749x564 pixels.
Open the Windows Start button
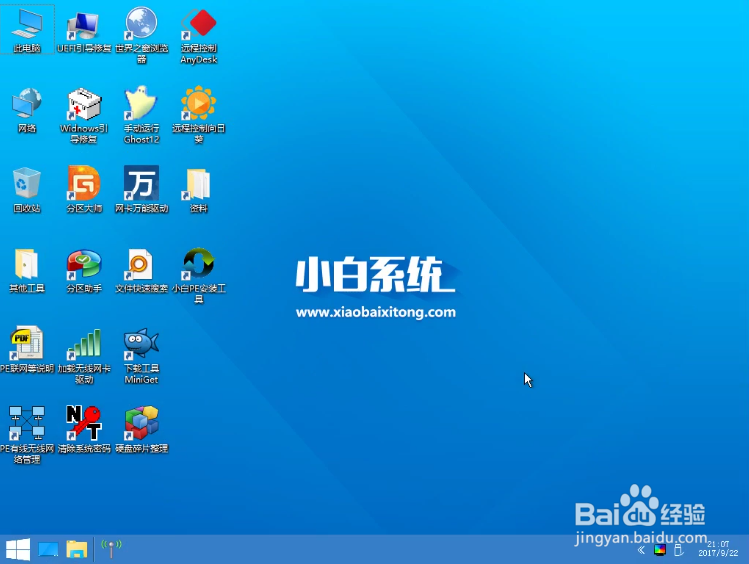point(18,549)
